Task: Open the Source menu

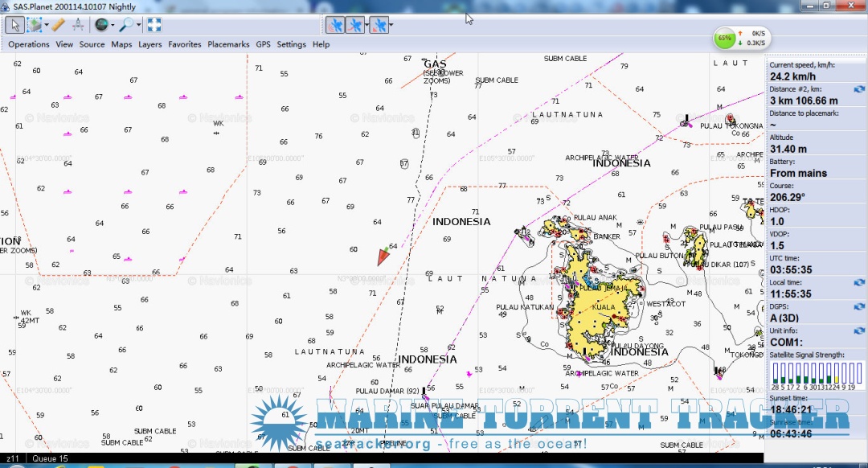Action: click(92, 44)
